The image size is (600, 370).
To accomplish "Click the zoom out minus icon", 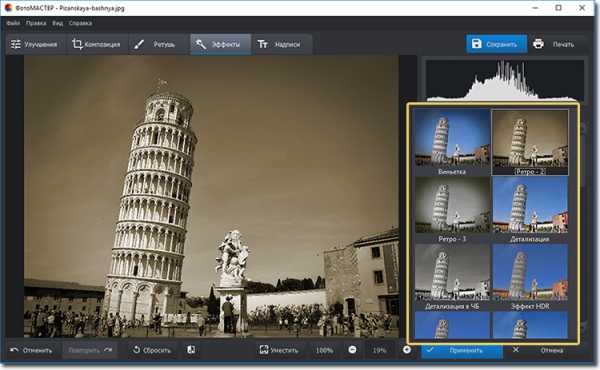I will (352, 350).
